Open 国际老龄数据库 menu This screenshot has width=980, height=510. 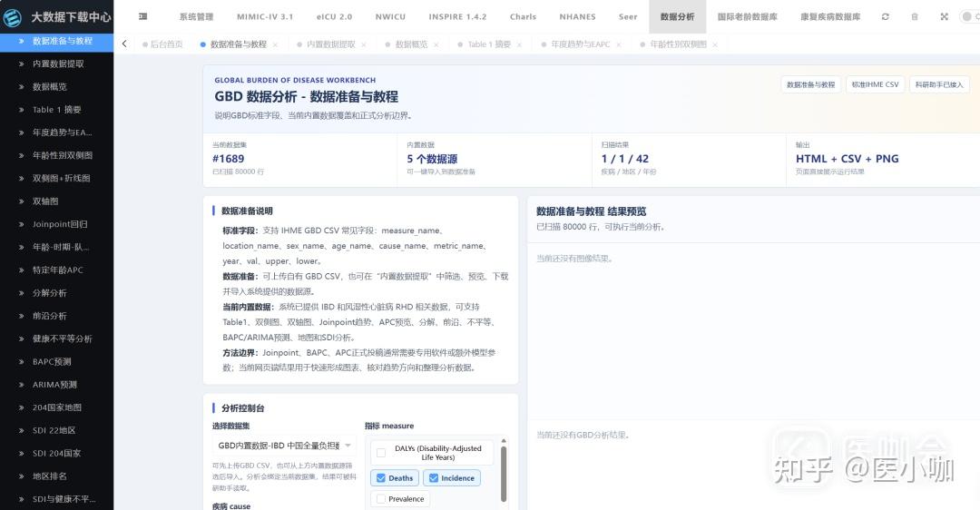pyautogui.click(x=748, y=17)
